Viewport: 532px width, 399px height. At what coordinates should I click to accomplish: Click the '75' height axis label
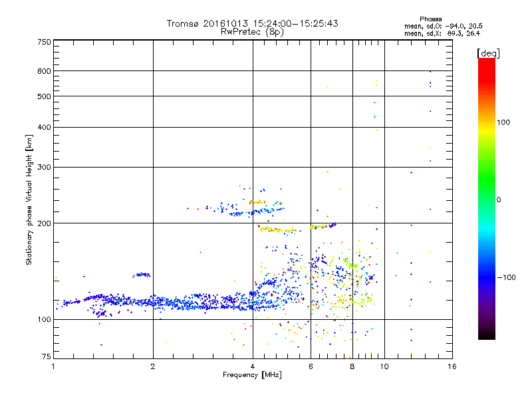click(x=47, y=356)
